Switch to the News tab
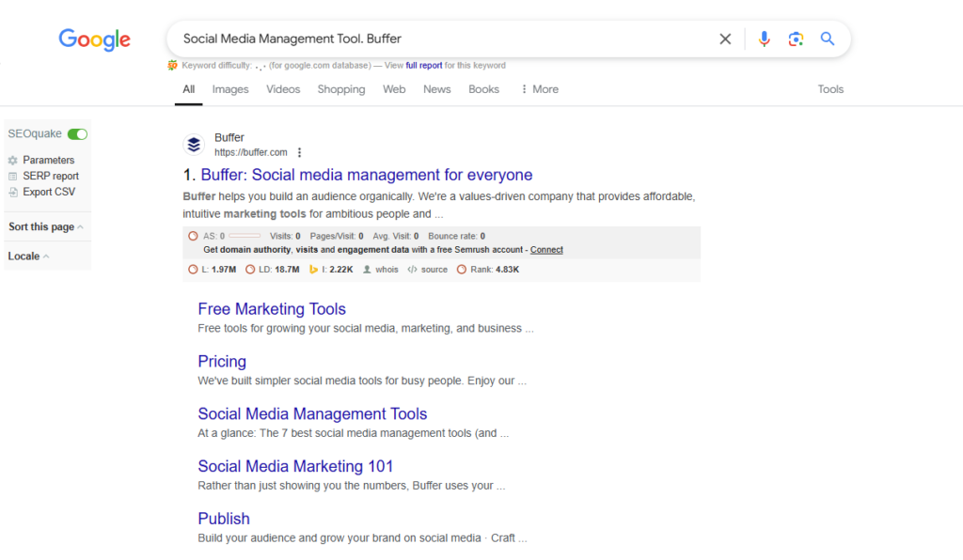Screen dimensions: 963x560 (x=436, y=89)
